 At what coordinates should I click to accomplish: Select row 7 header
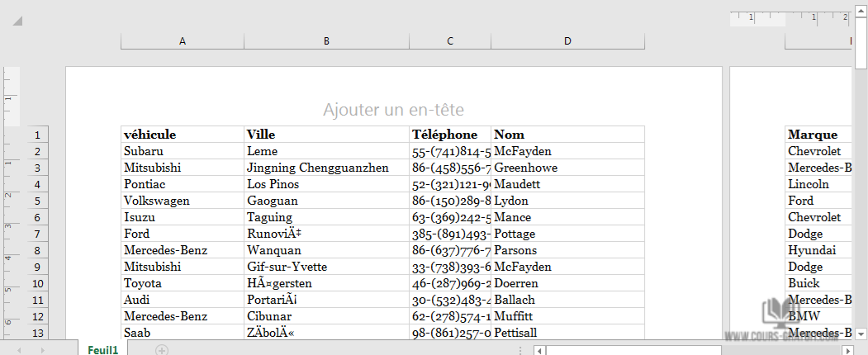(36, 234)
